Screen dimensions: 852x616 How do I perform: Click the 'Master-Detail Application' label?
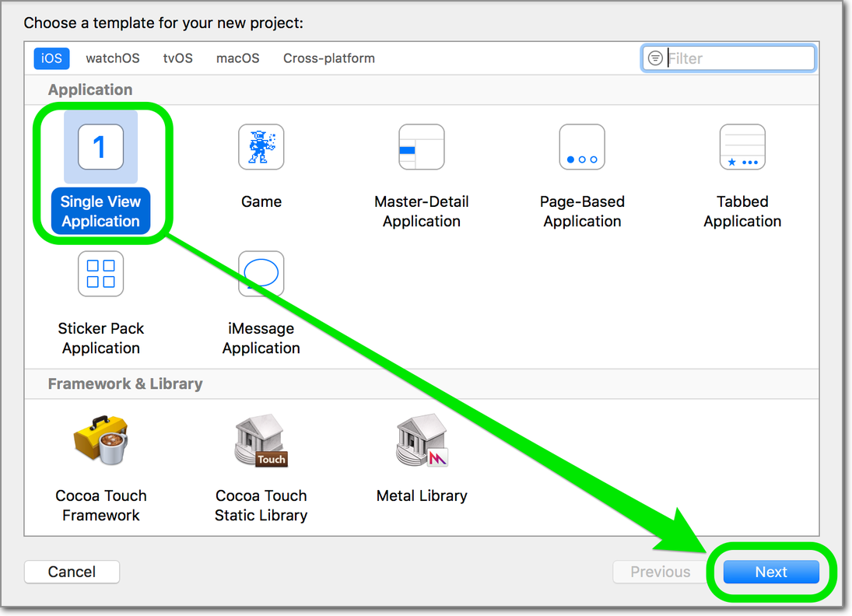(422, 212)
